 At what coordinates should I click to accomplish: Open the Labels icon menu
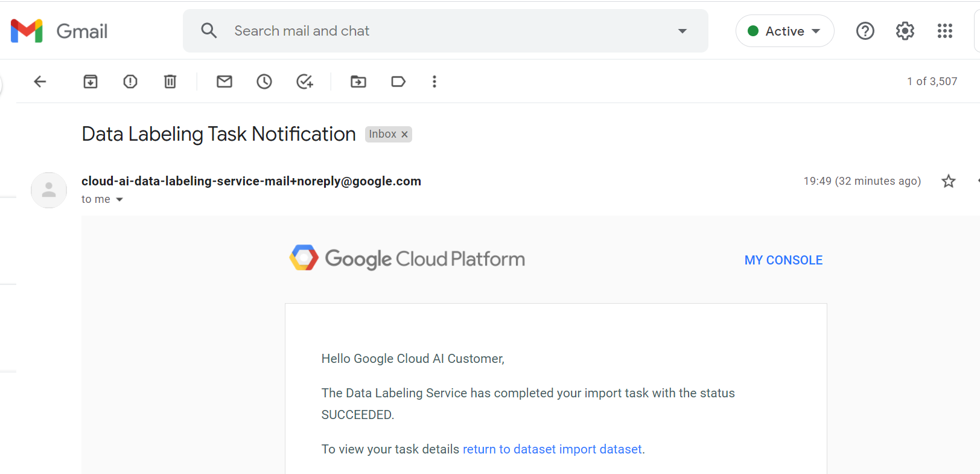pyautogui.click(x=398, y=82)
